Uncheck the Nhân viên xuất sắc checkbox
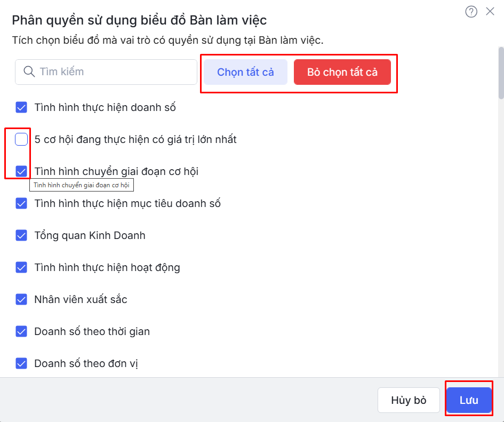 click(21, 299)
